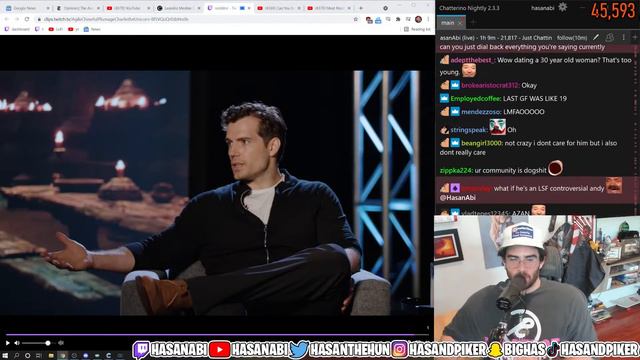The width and height of the screenshot is (640, 360).
Task: Click username adeptthebest_ in chat
Action: [472, 60]
